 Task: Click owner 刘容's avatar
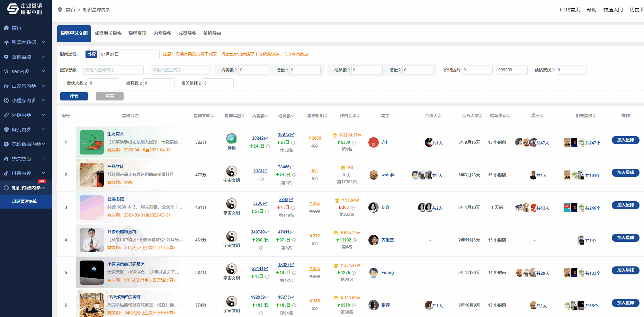(x=374, y=208)
